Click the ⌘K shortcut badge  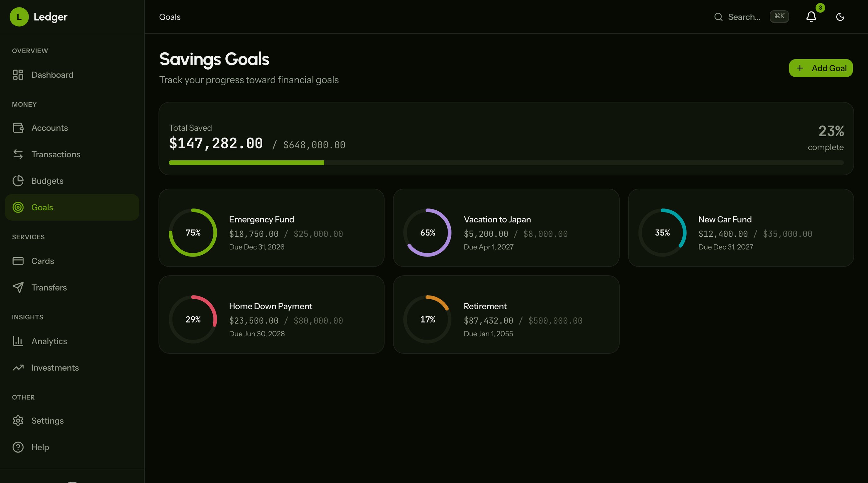pos(779,16)
